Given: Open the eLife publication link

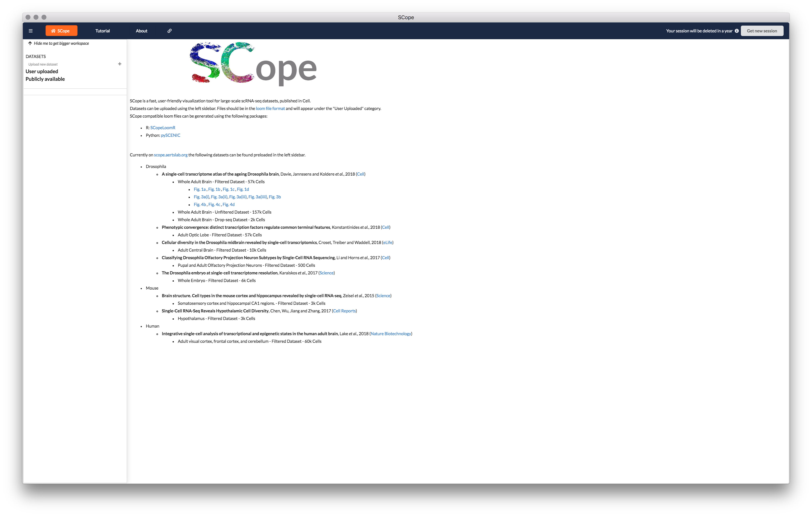Looking at the screenshot, I should (387, 242).
